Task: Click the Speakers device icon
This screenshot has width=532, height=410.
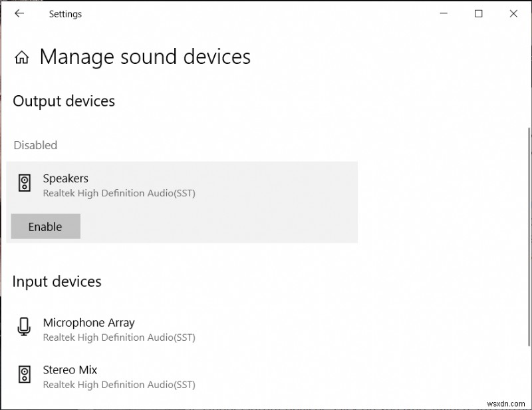Action: (x=25, y=184)
